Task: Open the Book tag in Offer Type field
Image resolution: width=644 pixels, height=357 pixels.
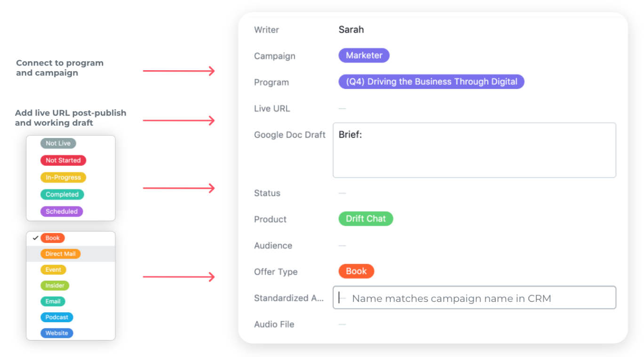Action: tap(356, 271)
